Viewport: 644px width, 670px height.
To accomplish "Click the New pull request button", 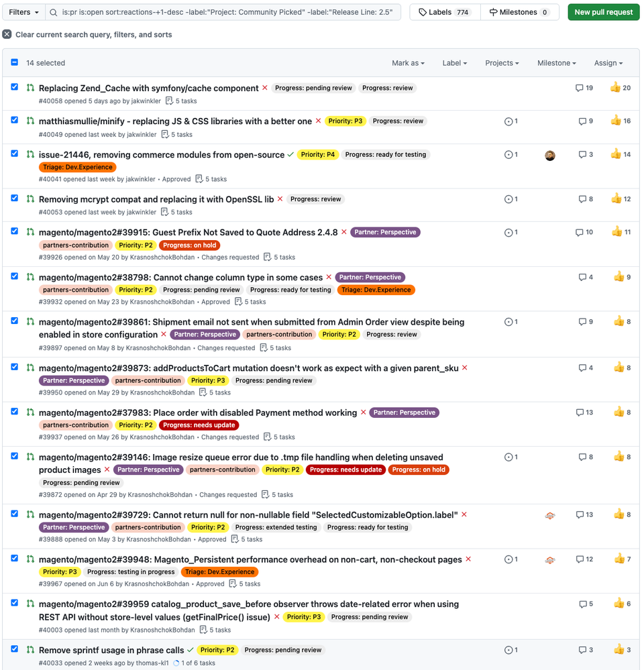I will (603, 12).
